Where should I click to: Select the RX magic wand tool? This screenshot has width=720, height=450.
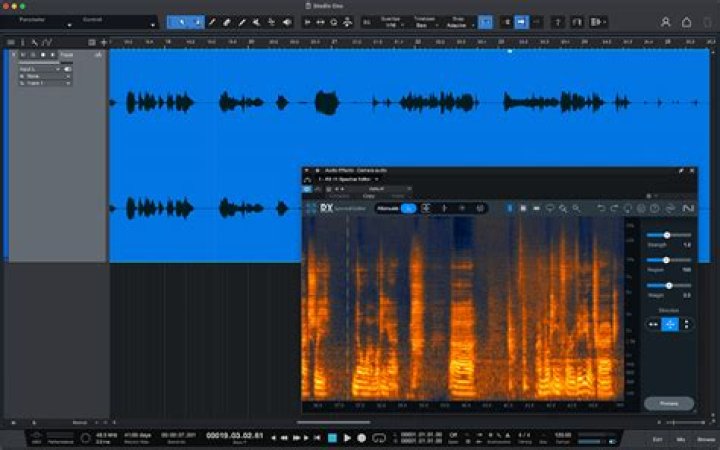[563, 208]
